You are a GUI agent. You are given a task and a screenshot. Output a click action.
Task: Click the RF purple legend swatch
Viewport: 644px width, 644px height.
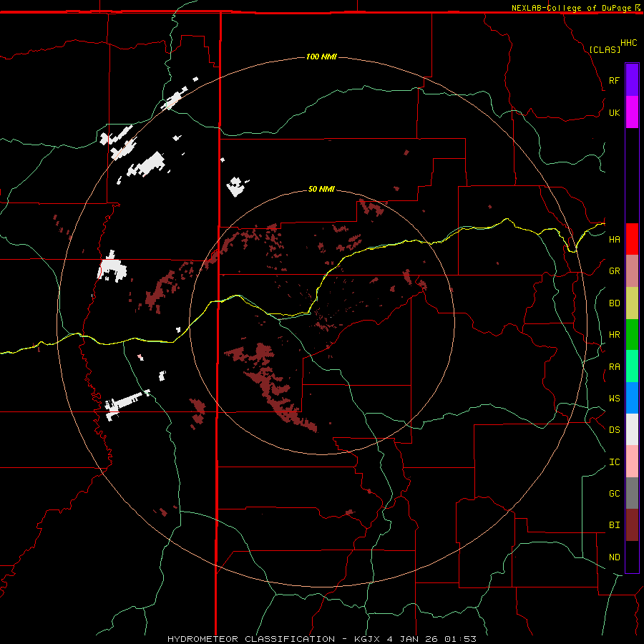click(632, 79)
